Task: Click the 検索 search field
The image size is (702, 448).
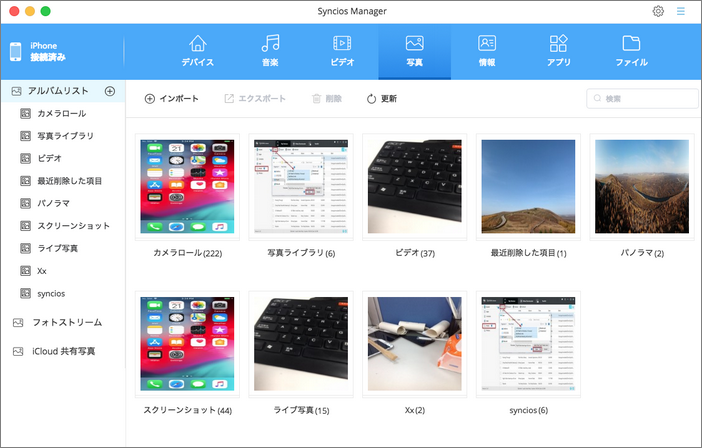Action: tap(642, 99)
